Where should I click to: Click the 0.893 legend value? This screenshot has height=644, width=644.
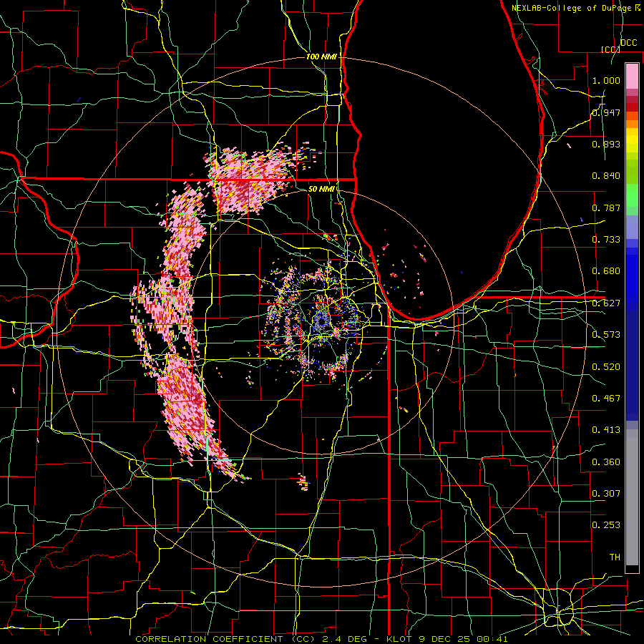coord(606,144)
